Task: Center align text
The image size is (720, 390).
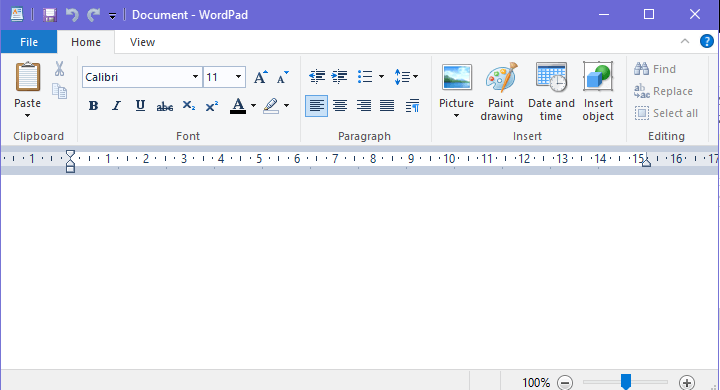Action: [x=340, y=106]
